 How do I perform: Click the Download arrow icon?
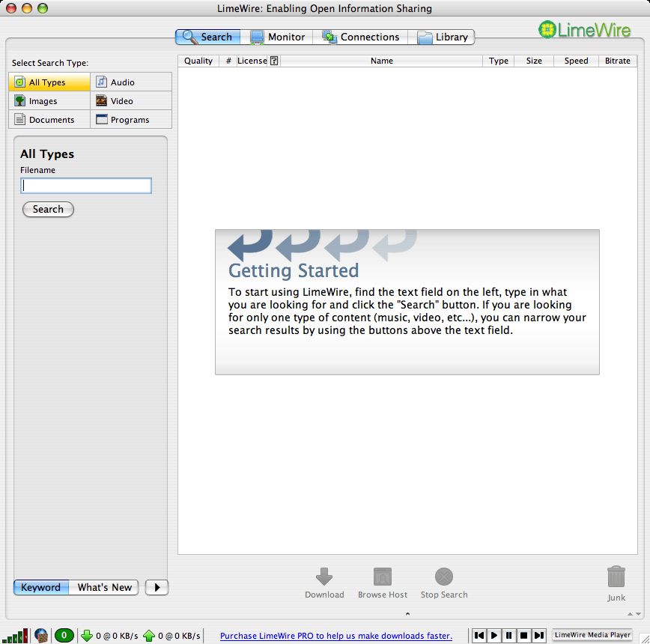(324, 577)
